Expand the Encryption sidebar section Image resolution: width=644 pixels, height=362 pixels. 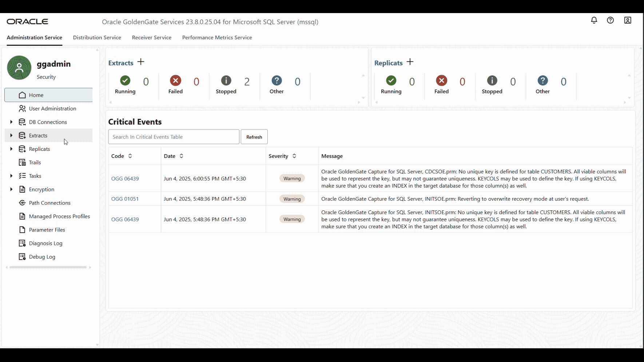(11, 189)
